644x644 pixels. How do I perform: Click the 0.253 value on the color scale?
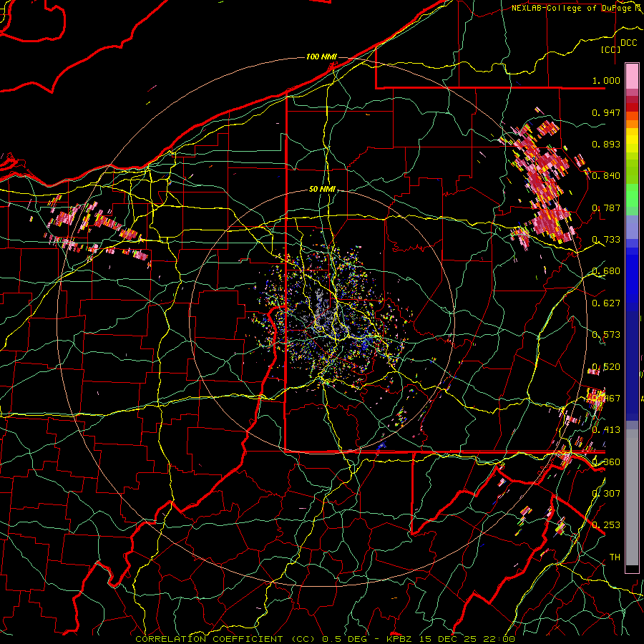click(x=606, y=525)
